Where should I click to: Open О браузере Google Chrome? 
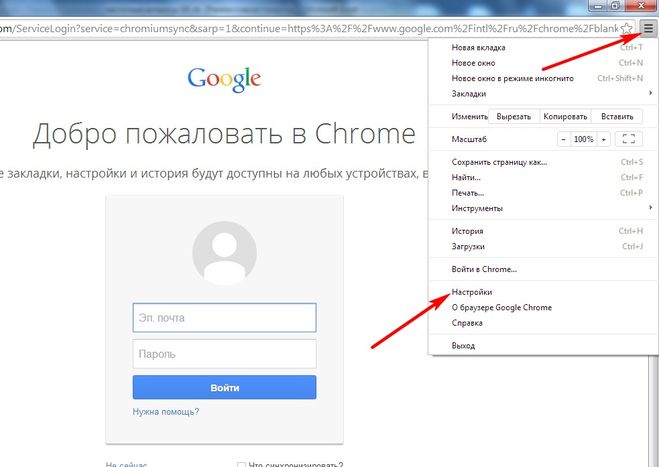[x=543, y=307]
